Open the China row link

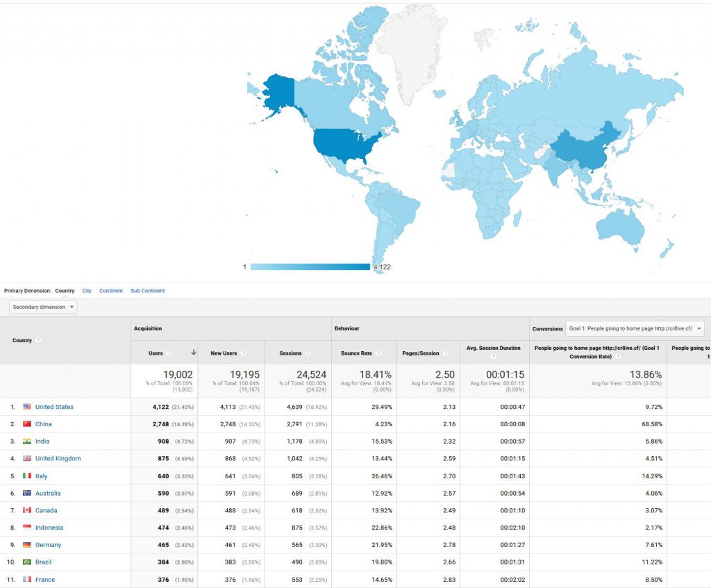(43, 424)
